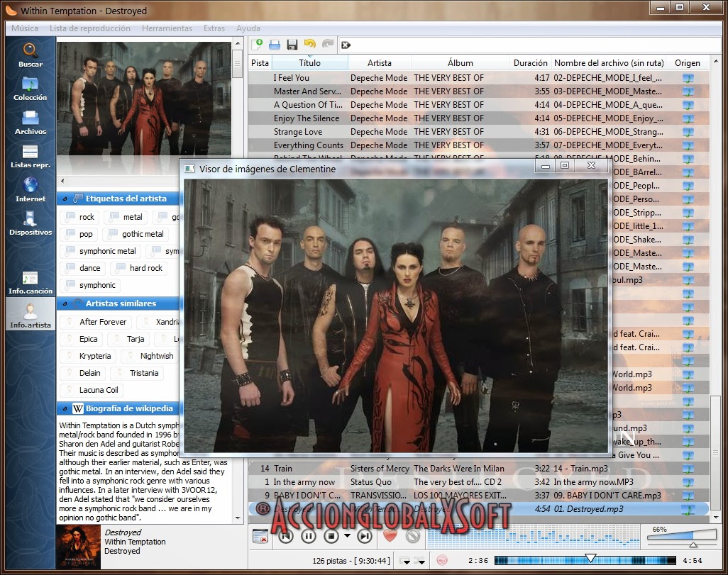Pause the current song

point(308,537)
